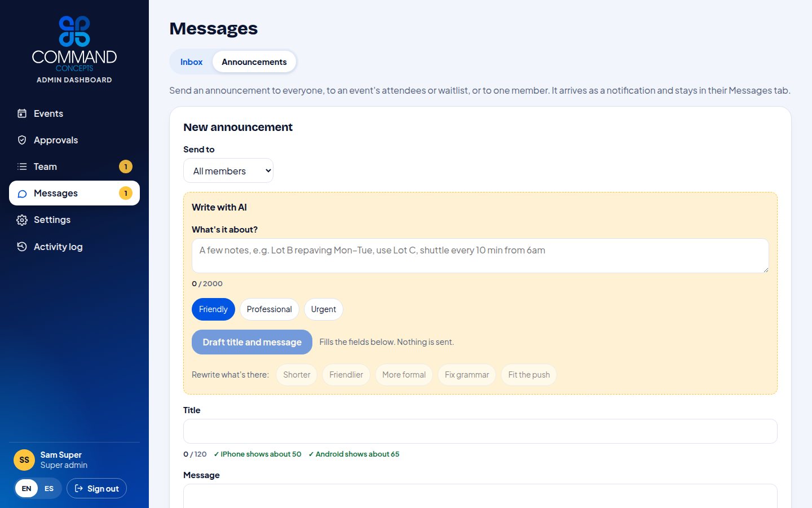Select the Friendly tone
The image size is (812, 508).
pos(213,309)
